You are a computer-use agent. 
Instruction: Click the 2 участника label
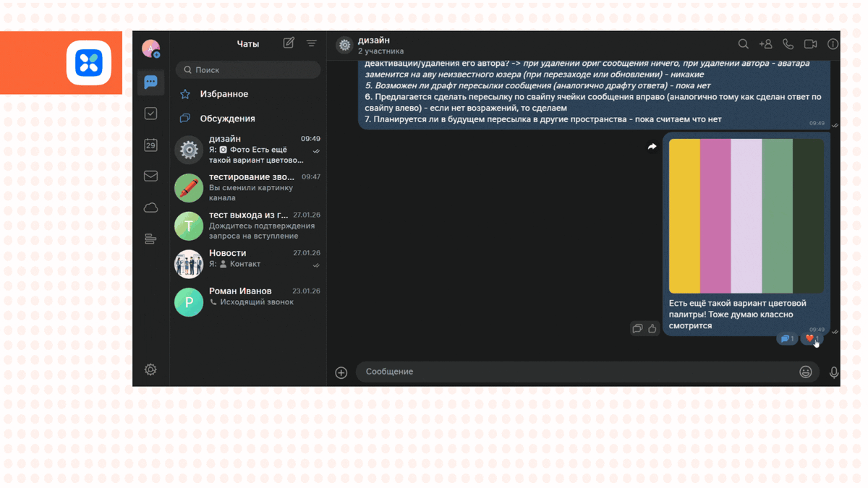(380, 51)
